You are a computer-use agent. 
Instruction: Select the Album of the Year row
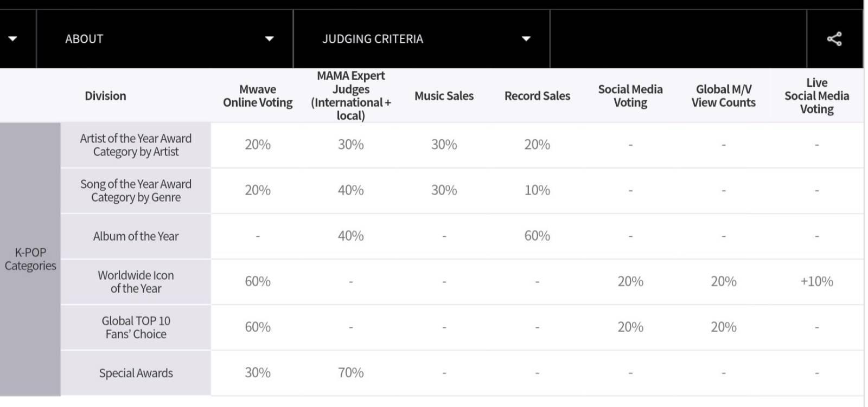point(462,236)
